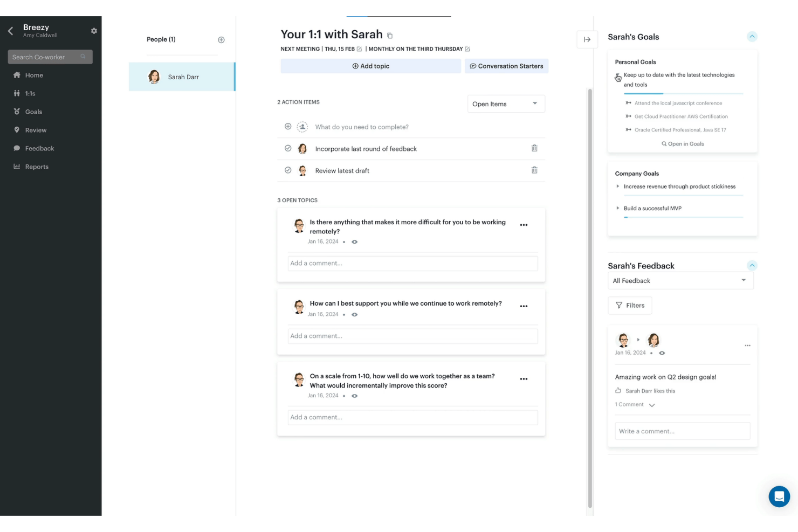Click assignee avatar on 'Incorporate last round'
Screen dimensions: 798x532
tap(302, 149)
